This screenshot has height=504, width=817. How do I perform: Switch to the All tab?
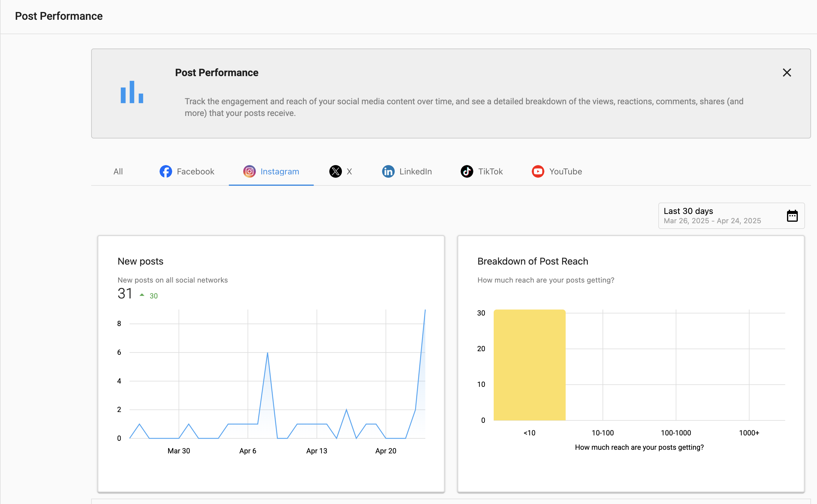coord(118,171)
